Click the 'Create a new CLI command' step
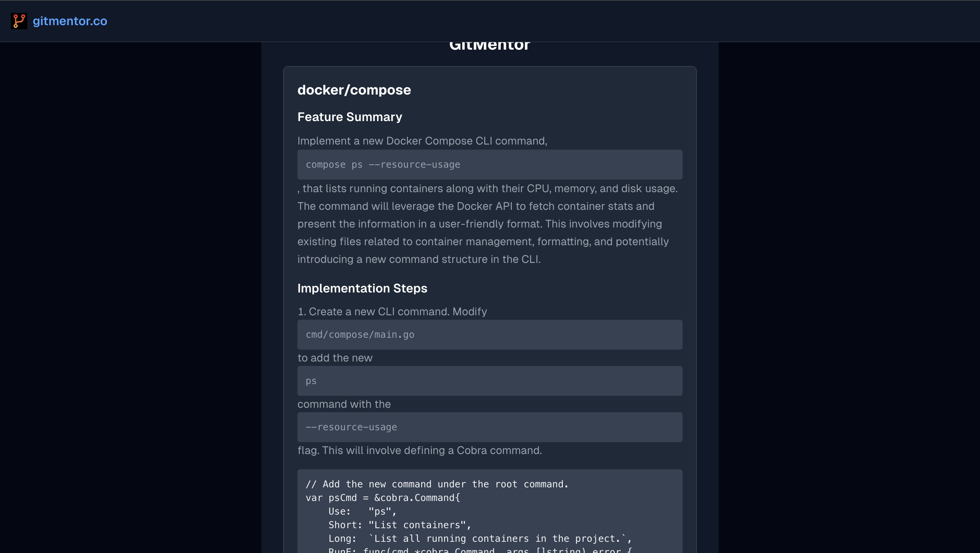The width and height of the screenshot is (980, 553). (392, 312)
